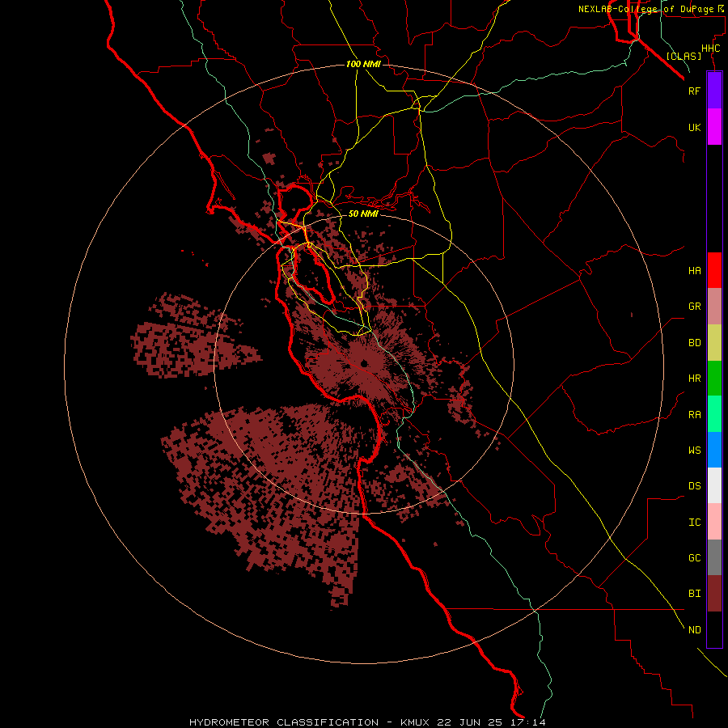Select the light pink IC legend swatch
Viewport: 728px width, 728px height.
point(714,522)
